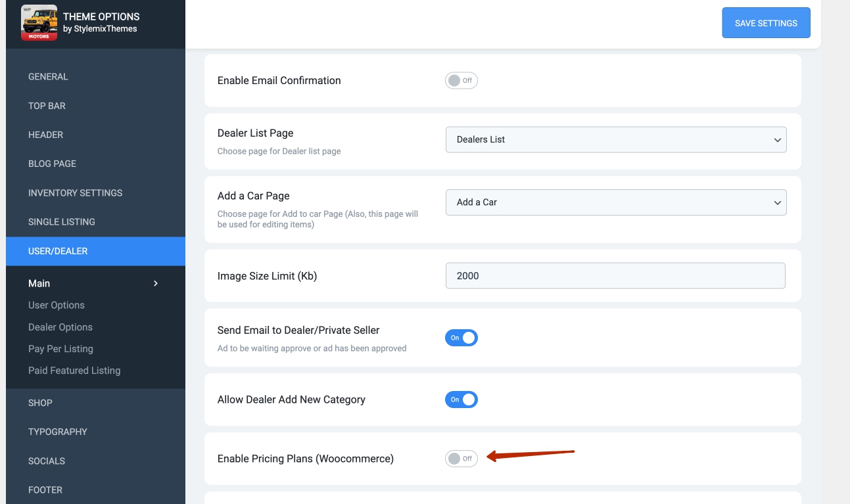
Task: Open the General settings tab
Action: click(x=48, y=77)
